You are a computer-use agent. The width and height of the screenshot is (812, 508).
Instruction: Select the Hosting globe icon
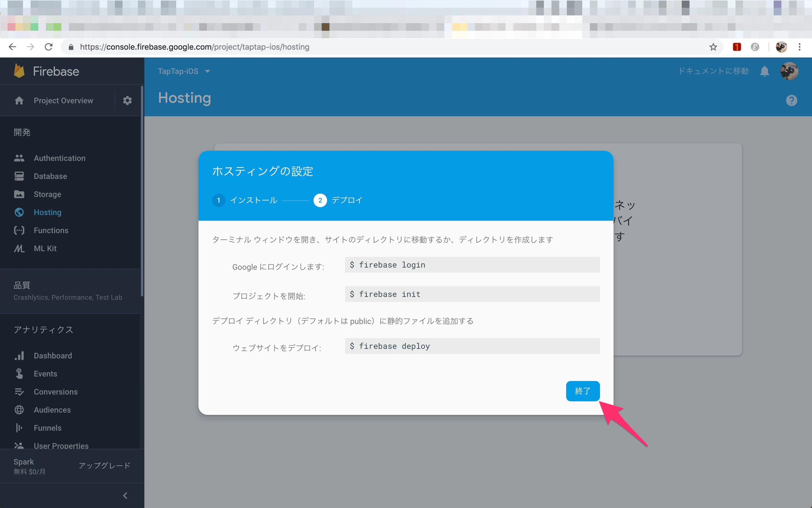coord(19,212)
